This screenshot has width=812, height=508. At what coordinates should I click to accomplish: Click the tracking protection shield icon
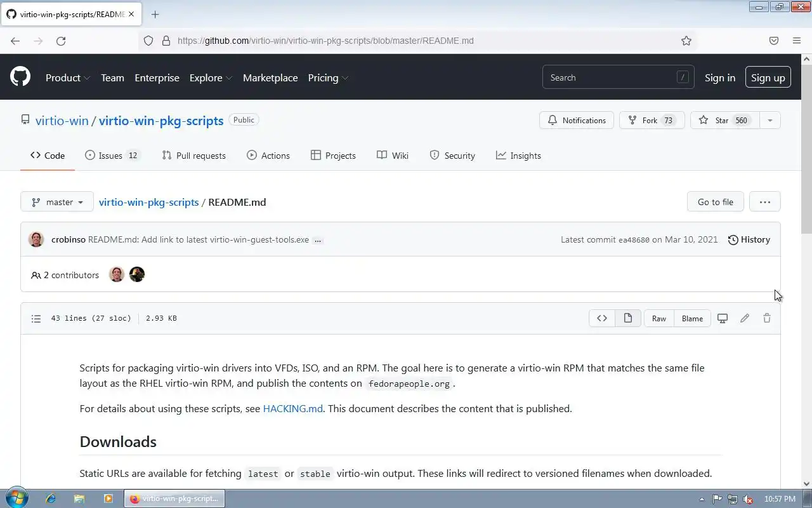pos(148,41)
